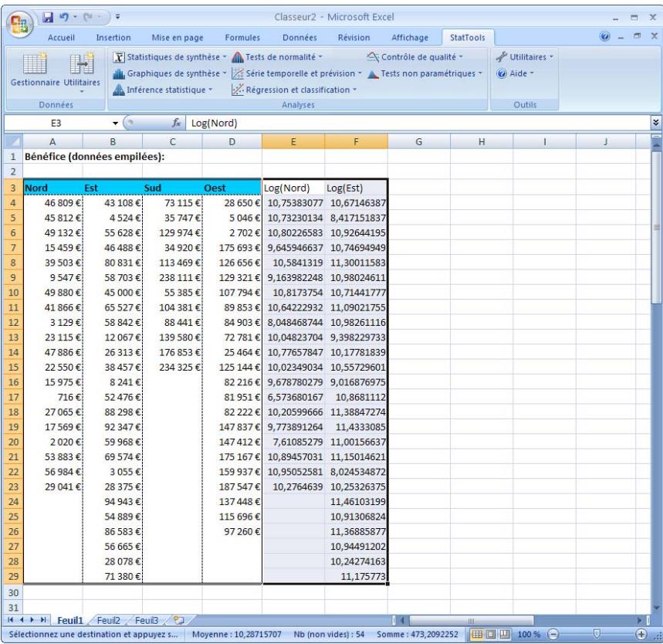Viewport: 663px width, 644px height.
Task: Select Normal view in status bar
Action: pyautogui.click(x=477, y=632)
